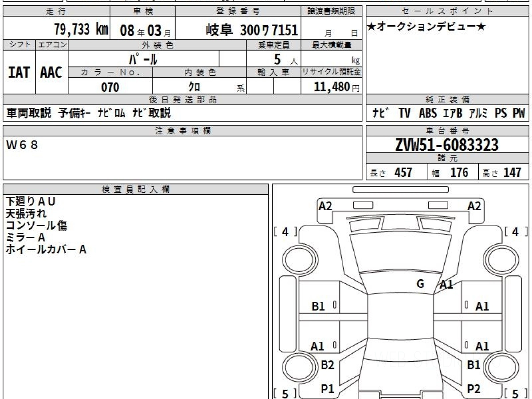Image resolution: width=532 pixels, height=399 pixels.
Task: Select the ナビ取説 item
Action: [152, 113]
